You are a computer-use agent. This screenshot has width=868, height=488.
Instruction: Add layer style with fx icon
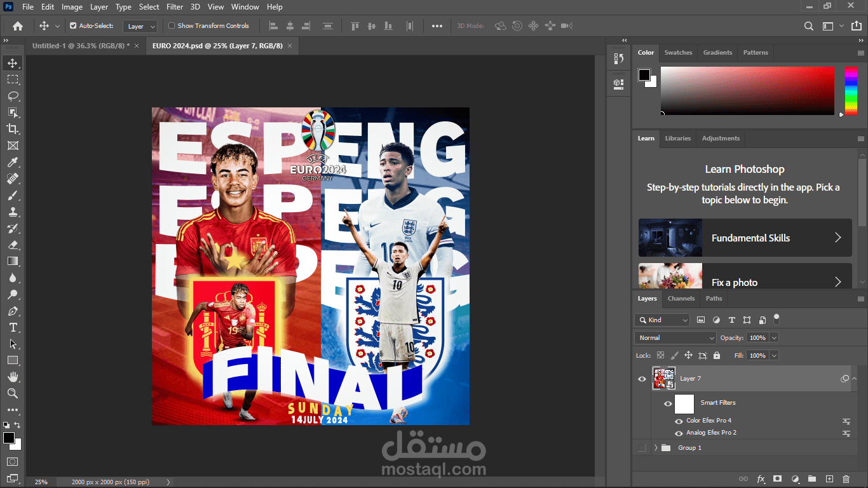click(761, 479)
